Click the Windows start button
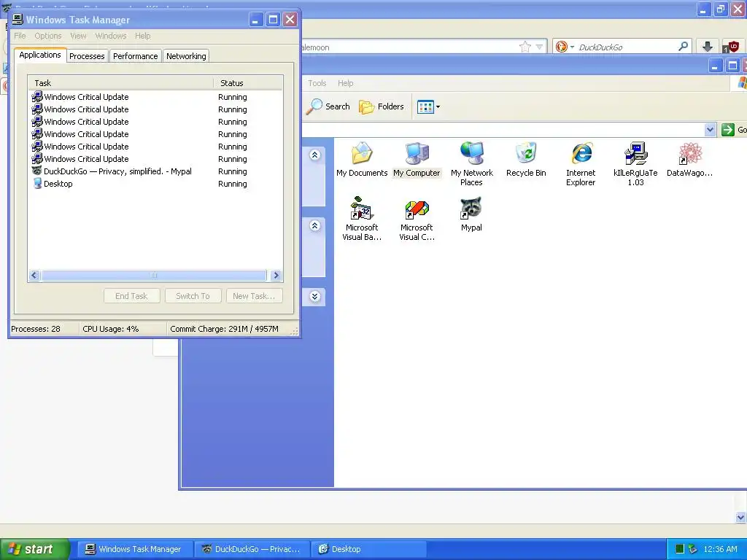 click(x=35, y=549)
